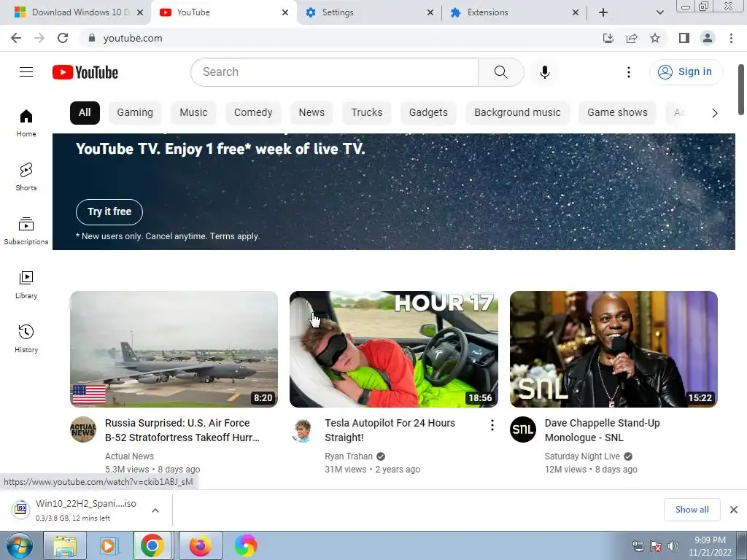Open the Dave Chappelle SNL thumbnail
747x560 pixels.
point(614,349)
